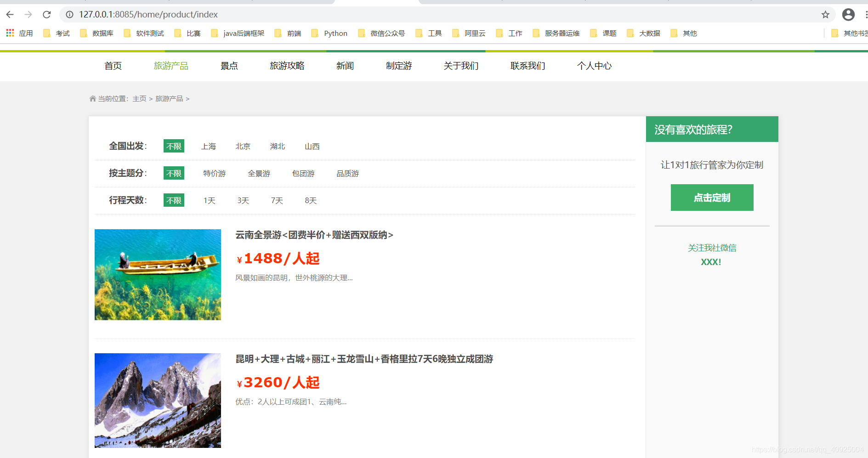
Task: Open the 比赛 bookmark folder
Action: [x=187, y=33]
